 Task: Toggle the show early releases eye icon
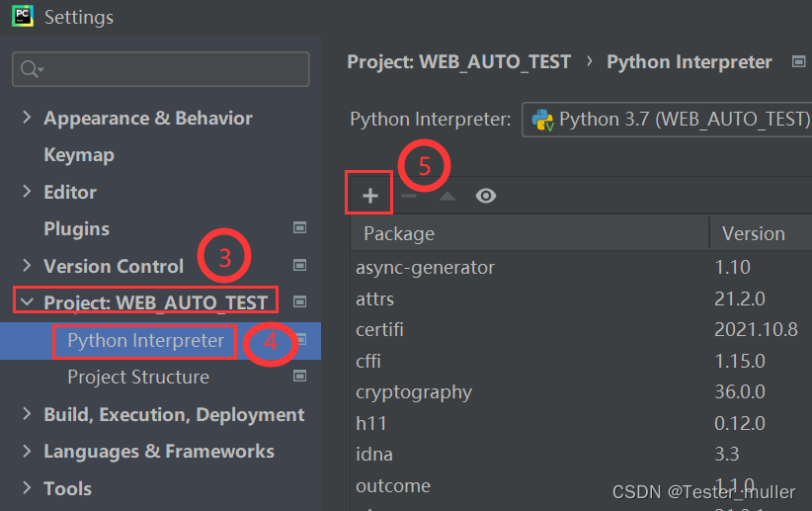[485, 196]
